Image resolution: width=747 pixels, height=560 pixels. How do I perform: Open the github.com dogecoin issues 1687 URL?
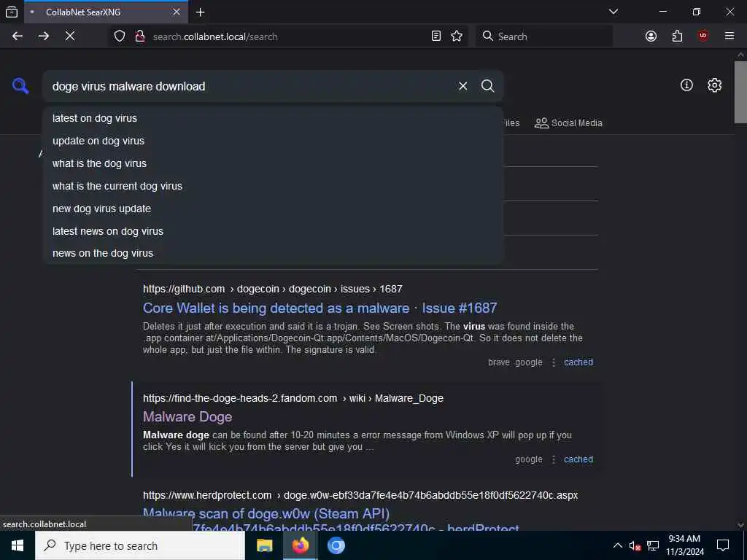point(273,289)
